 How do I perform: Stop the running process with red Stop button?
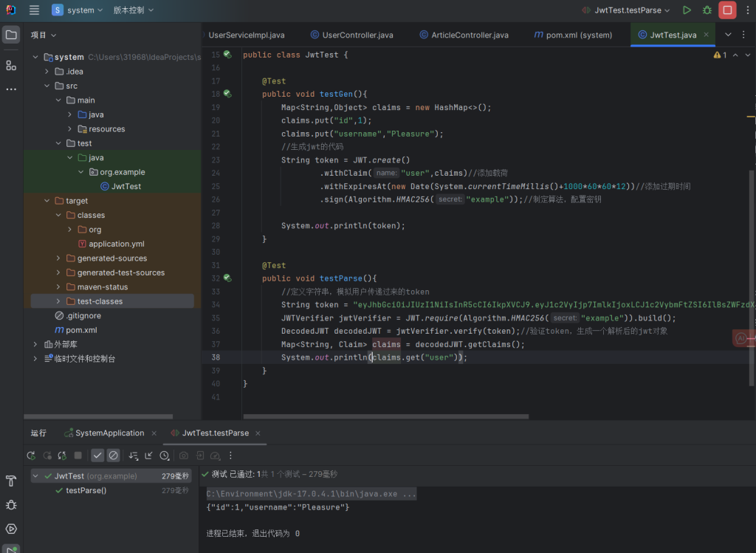(x=727, y=10)
